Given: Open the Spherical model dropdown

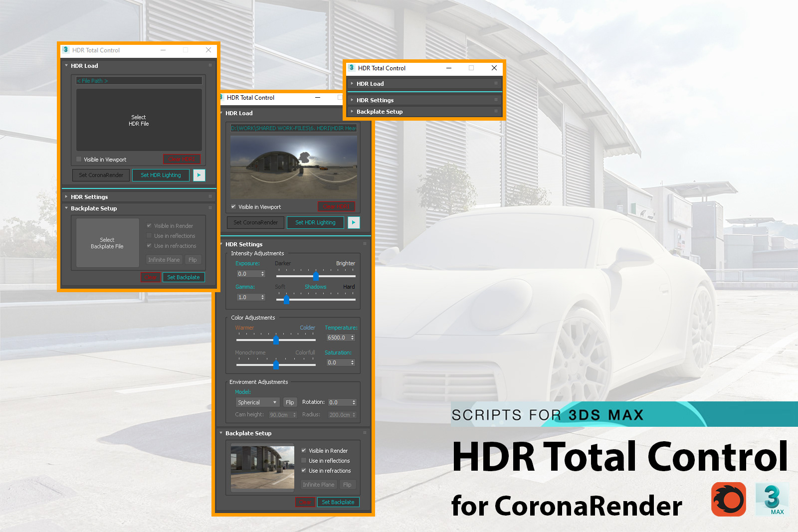Looking at the screenshot, I should coord(257,402).
